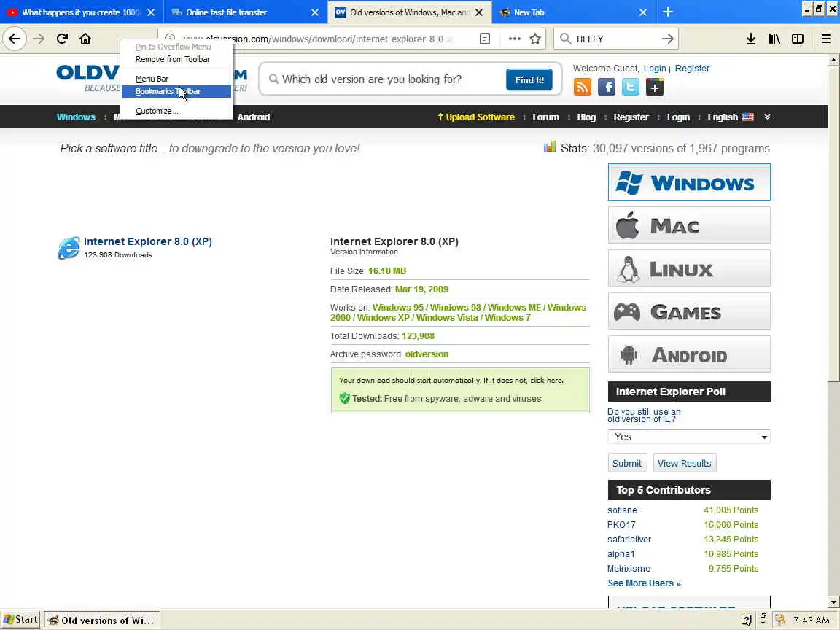
Task: Close the 'Online fast file transfer' tab
Action: coord(315,12)
